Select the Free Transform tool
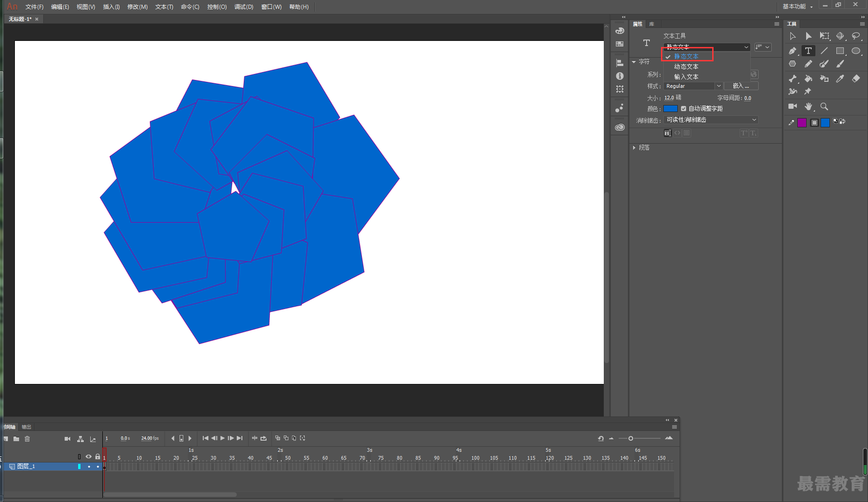The width and height of the screenshot is (868, 502). [824, 36]
